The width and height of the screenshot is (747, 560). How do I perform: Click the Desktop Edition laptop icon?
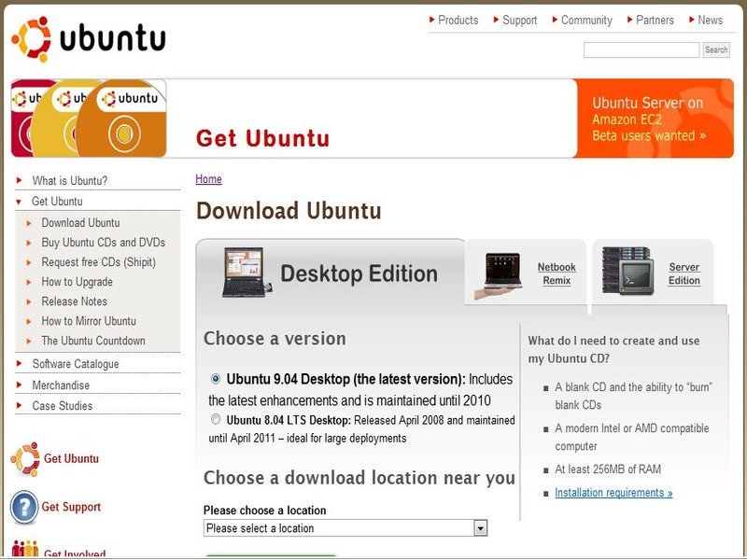click(x=247, y=273)
